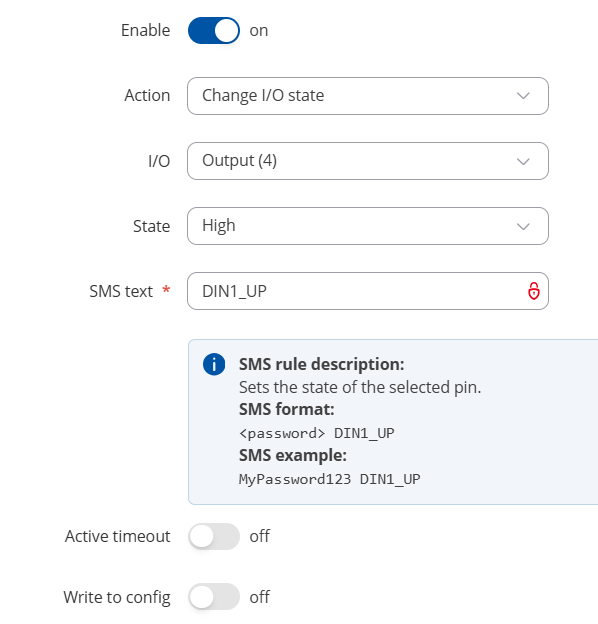This screenshot has height=624, width=598.
Task: Click the MyPassword123 DIN1_UP example text
Action: [x=329, y=479]
